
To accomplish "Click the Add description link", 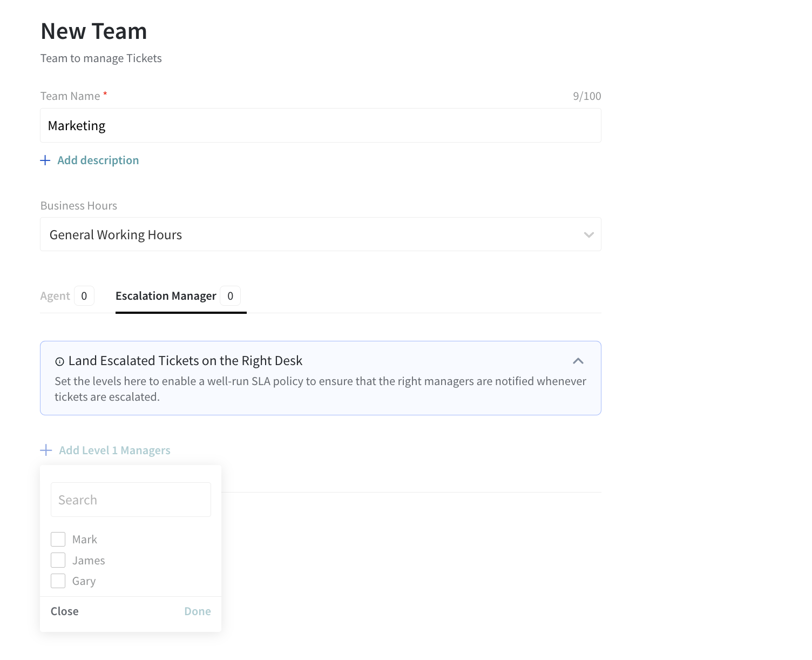I will pyautogui.click(x=98, y=160).
